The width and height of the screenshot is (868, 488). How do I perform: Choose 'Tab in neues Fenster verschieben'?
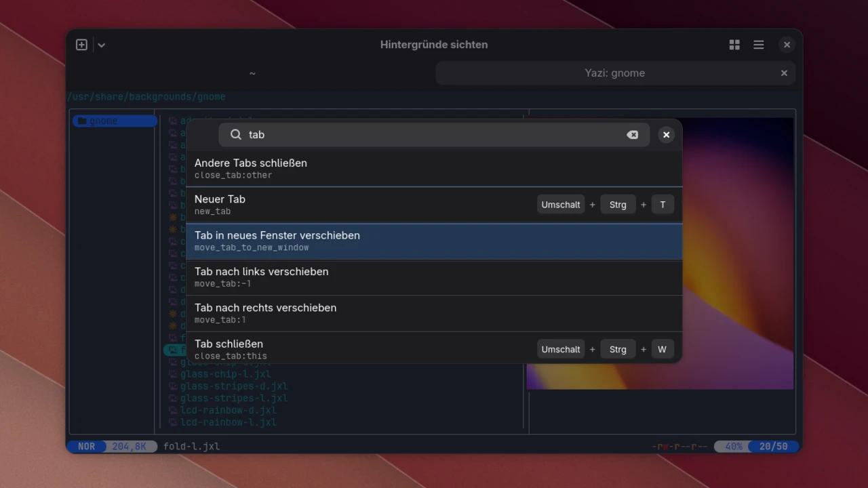(434, 241)
